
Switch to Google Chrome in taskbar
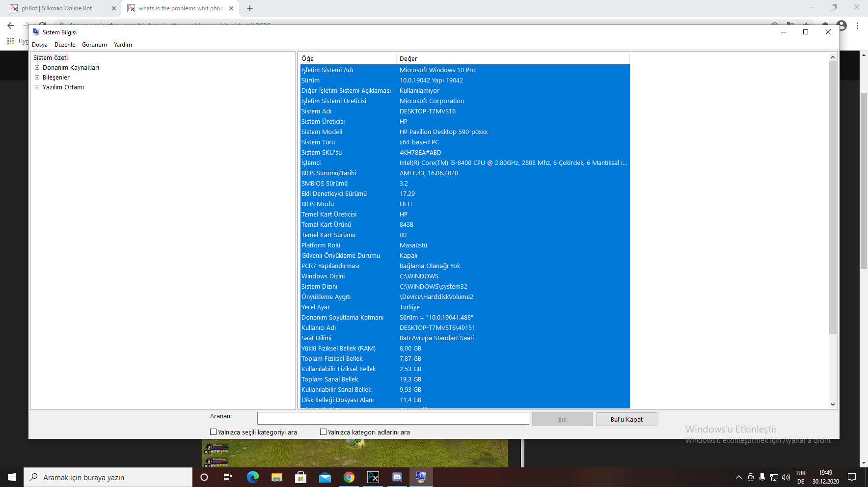click(x=349, y=477)
